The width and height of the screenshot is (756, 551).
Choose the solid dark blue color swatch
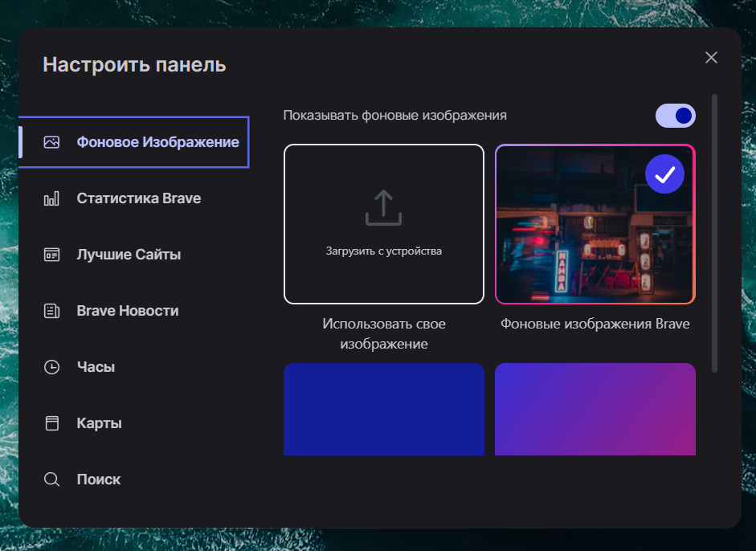pos(384,410)
